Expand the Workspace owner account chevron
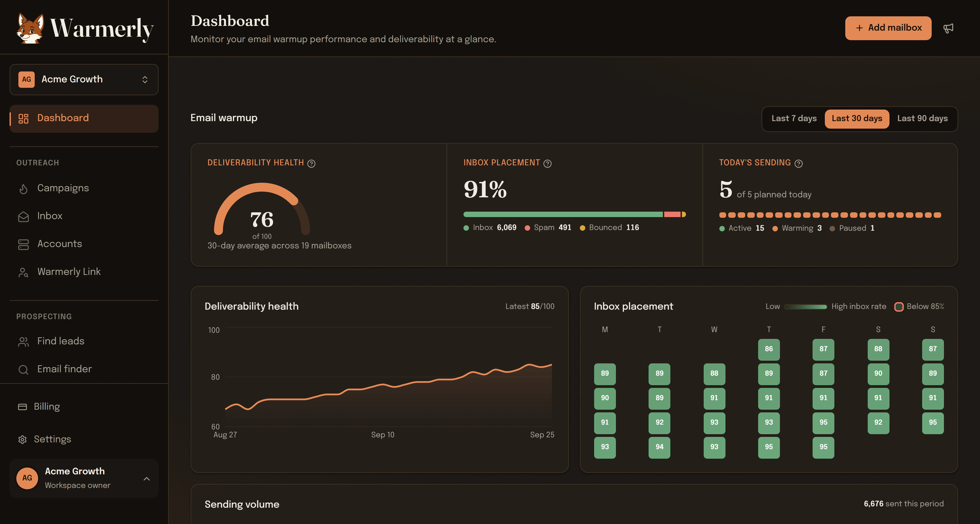The image size is (980, 524). [147, 479]
